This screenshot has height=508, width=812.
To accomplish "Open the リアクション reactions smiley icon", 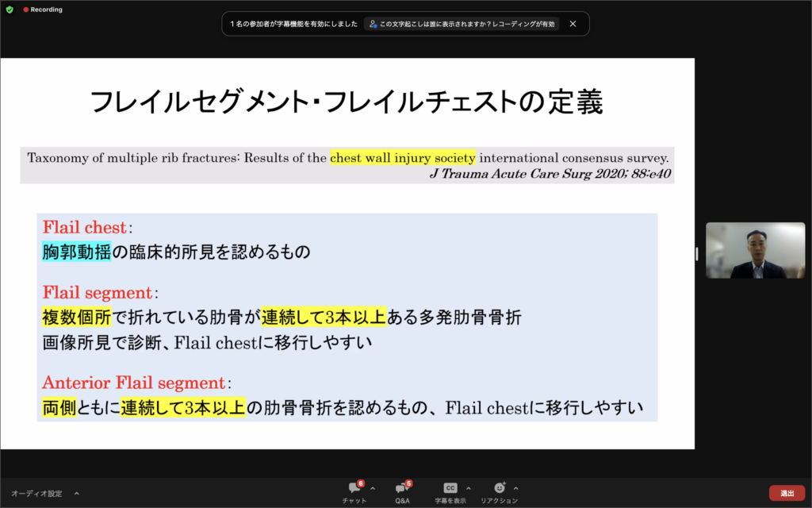I will click(499, 488).
